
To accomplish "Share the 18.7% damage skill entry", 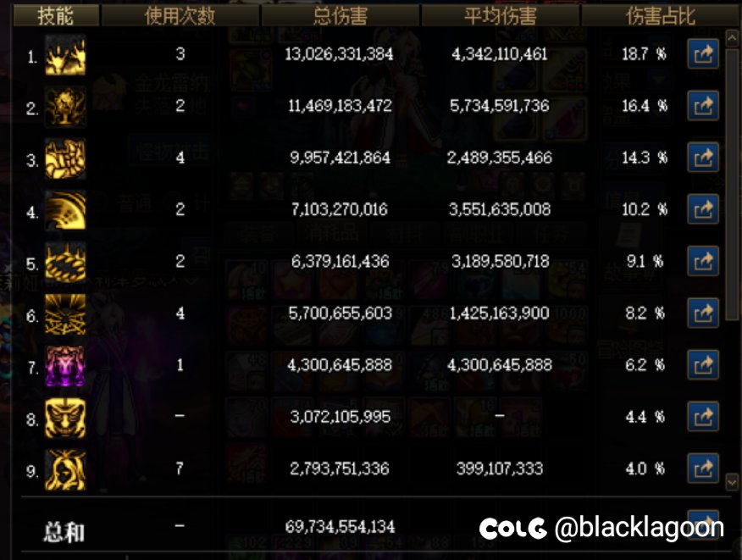I will click(x=703, y=54).
